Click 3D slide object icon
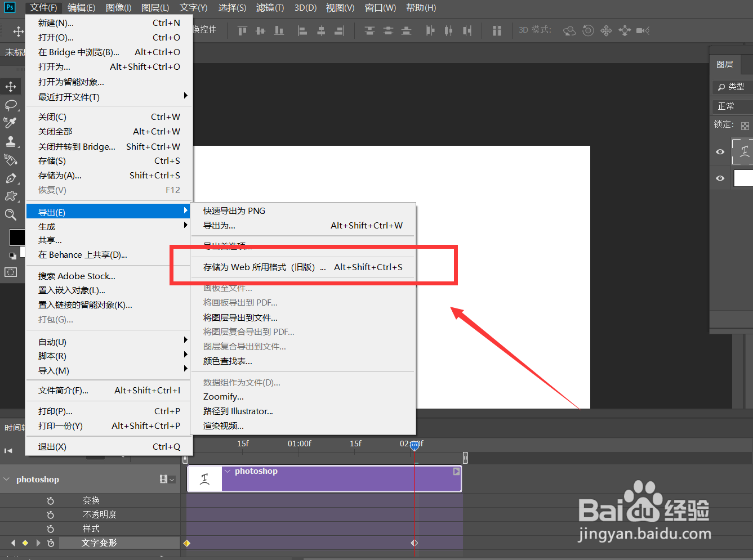This screenshot has height=560, width=753. 625,30
